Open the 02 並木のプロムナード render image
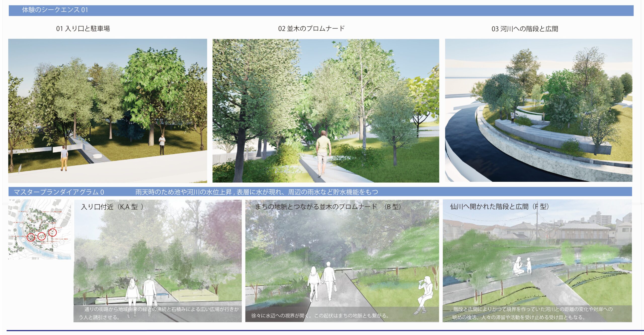 (326, 111)
